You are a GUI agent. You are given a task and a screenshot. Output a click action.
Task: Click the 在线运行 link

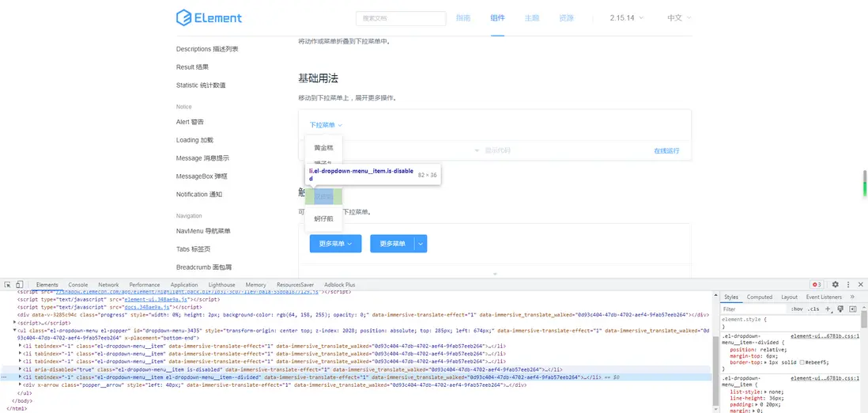[x=666, y=150]
